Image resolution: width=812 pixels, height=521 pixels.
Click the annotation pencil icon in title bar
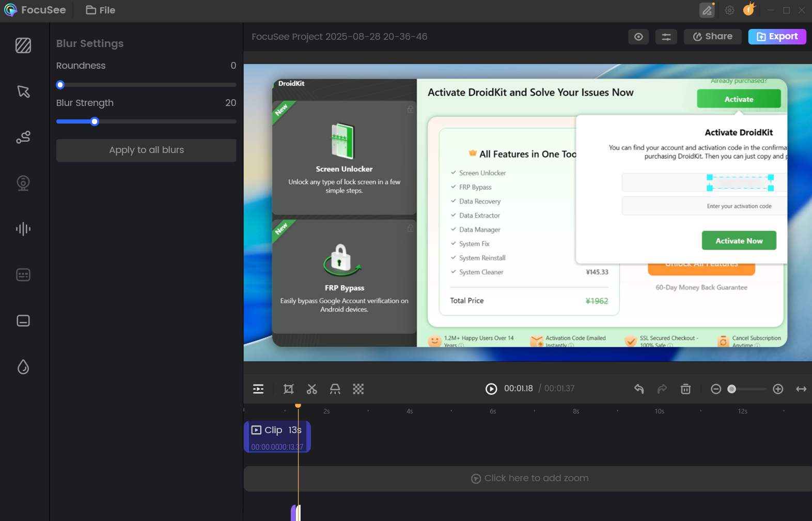tap(707, 10)
